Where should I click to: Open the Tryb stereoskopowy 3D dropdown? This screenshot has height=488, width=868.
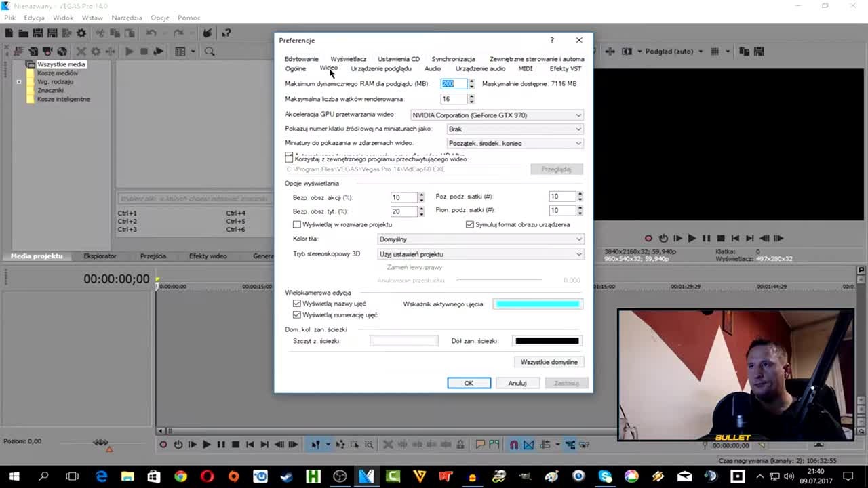pos(480,254)
